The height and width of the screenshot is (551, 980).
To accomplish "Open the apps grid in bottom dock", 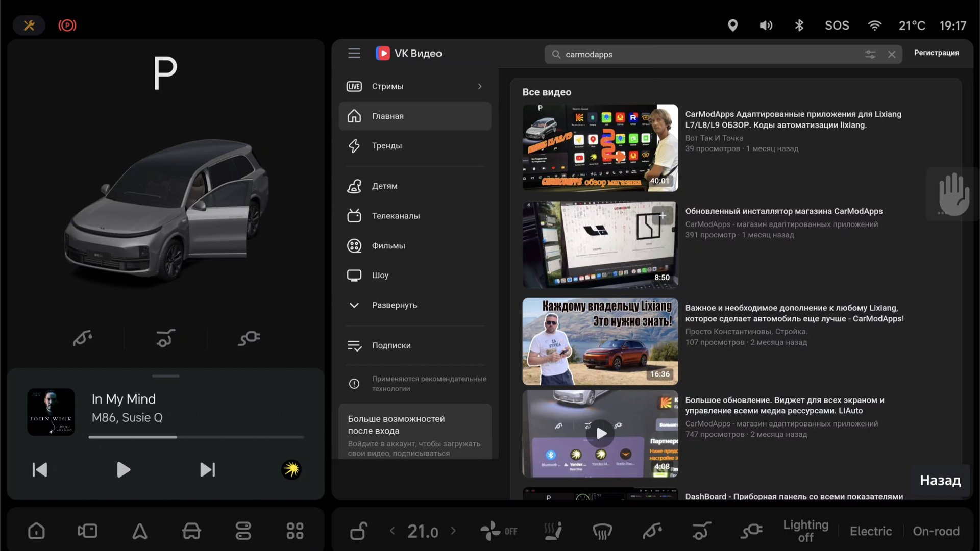I will click(295, 531).
